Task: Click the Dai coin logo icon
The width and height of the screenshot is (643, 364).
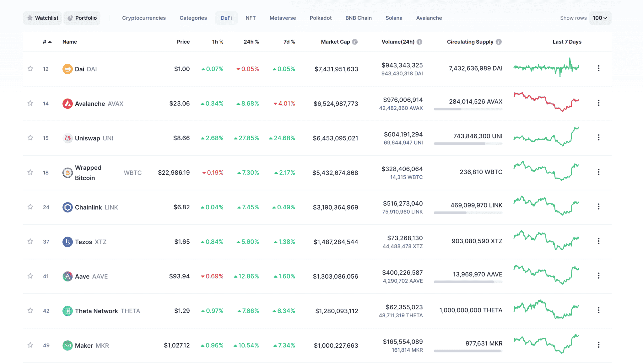Action: pos(68,69)
